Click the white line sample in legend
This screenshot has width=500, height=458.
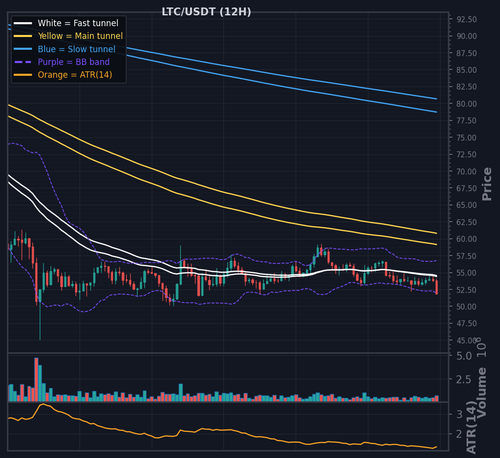coord(23,23)
